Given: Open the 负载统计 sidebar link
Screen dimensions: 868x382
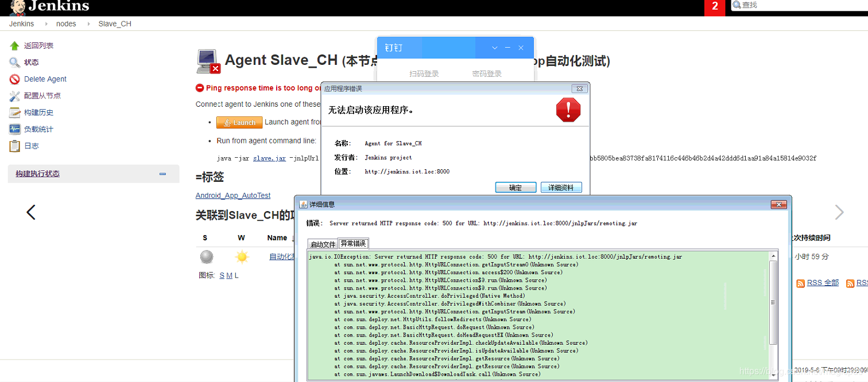Looking at the screenshot, I should pos(38,129).
